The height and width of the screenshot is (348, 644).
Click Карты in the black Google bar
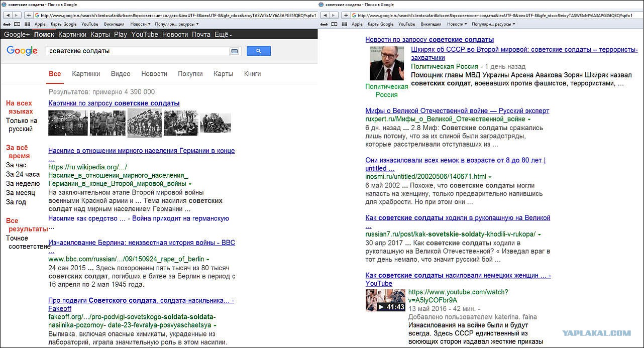coord(100,35)
